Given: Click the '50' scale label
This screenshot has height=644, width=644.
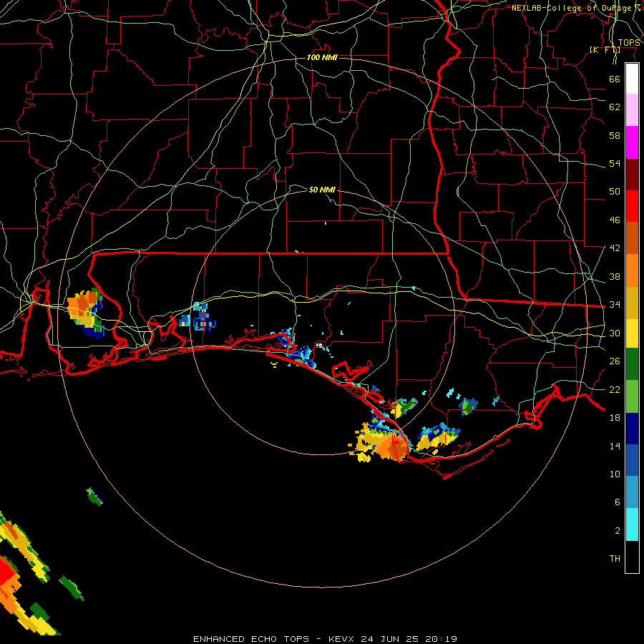Looking at the screenshot, I should 615,192.
